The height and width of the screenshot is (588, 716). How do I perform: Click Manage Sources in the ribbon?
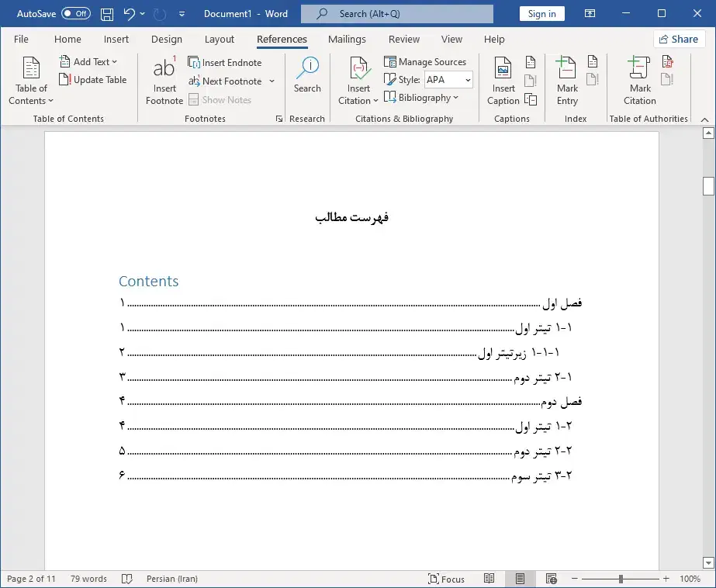click(x=425, y=62)
